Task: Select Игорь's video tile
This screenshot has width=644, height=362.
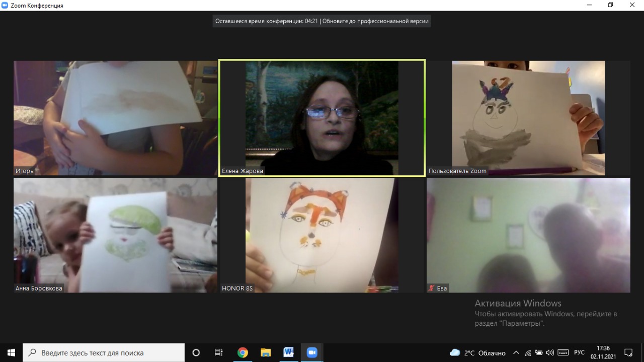Action: click(115, 118)
